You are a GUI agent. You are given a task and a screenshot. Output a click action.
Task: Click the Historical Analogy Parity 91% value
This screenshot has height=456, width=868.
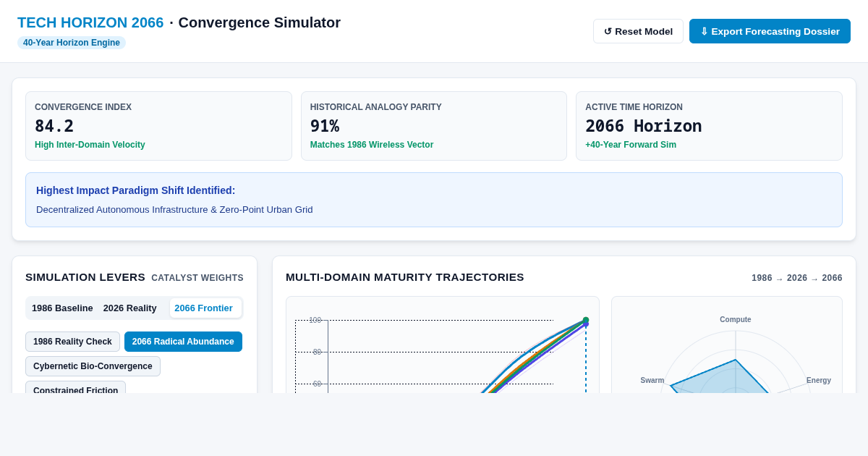[325, 126]
